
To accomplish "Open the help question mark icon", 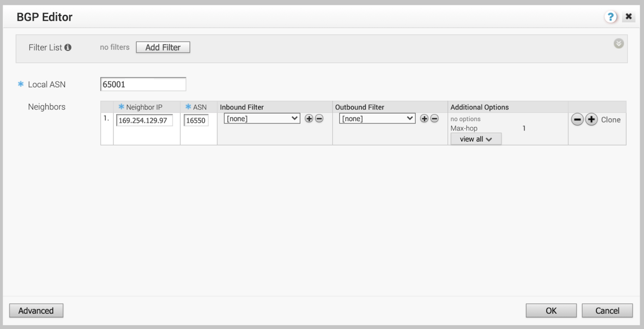I will click(x=610, y=17).
